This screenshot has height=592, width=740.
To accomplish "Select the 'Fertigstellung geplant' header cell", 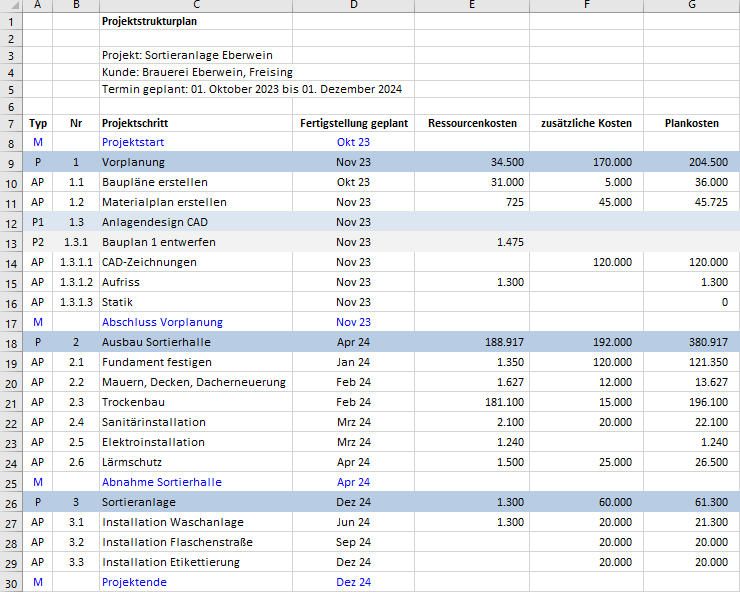I will [x=353, y=123].
